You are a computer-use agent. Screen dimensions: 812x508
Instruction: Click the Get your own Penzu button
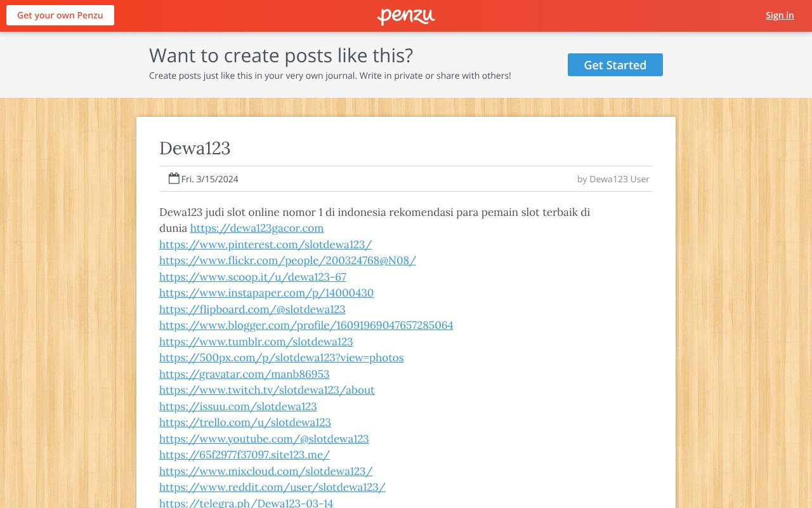pos(60,15)
